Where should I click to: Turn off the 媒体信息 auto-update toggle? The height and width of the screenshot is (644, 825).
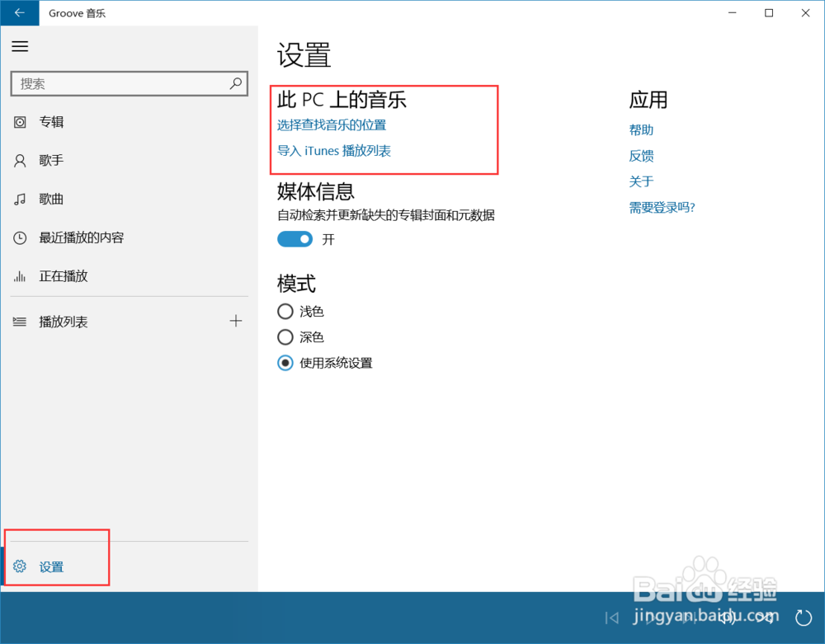pyautogui.click(x=295, y=239)
